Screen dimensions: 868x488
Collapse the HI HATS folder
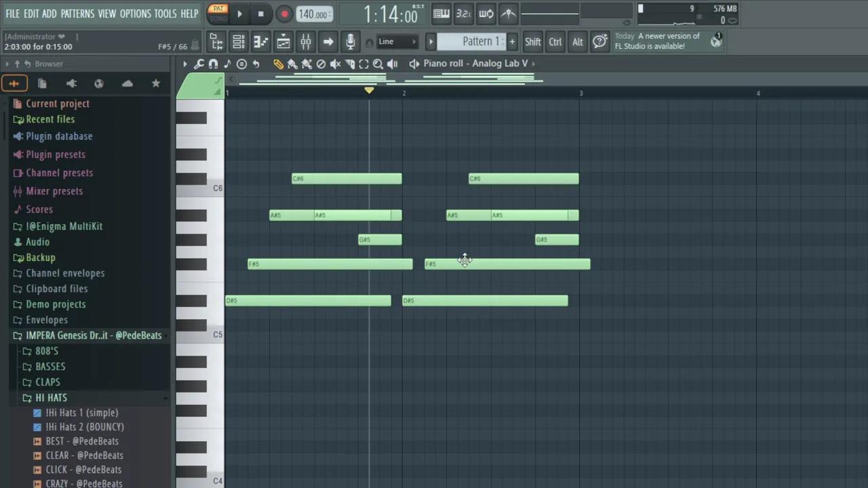51,398
